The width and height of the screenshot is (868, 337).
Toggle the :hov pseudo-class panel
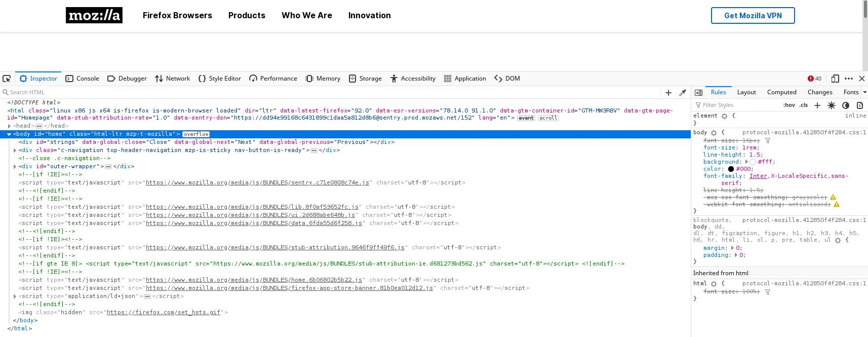(789, 105)
